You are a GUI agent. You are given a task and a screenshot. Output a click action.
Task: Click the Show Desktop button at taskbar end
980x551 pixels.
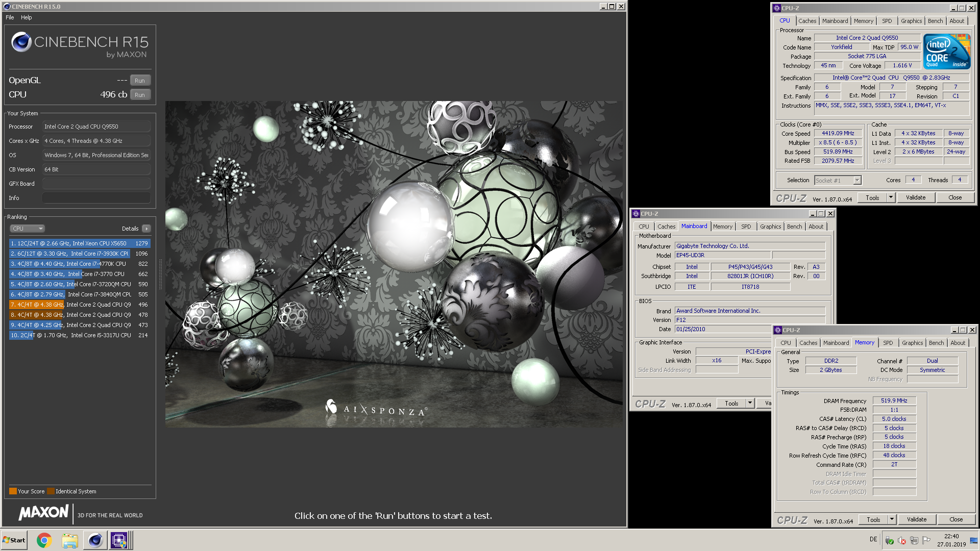[x=974, y=540]
